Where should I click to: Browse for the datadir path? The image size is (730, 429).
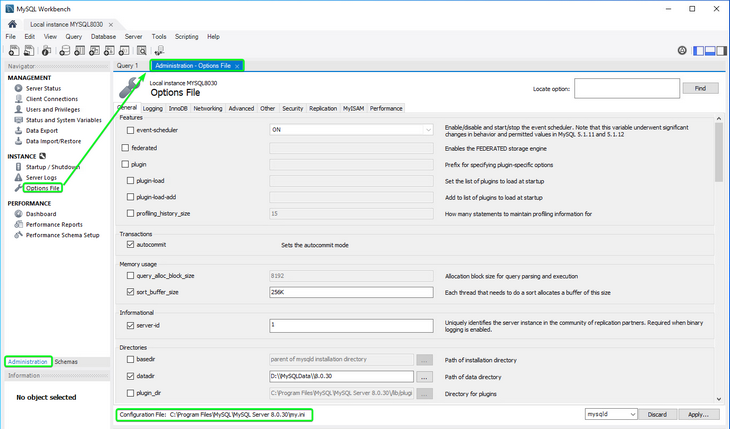point(424,377)
